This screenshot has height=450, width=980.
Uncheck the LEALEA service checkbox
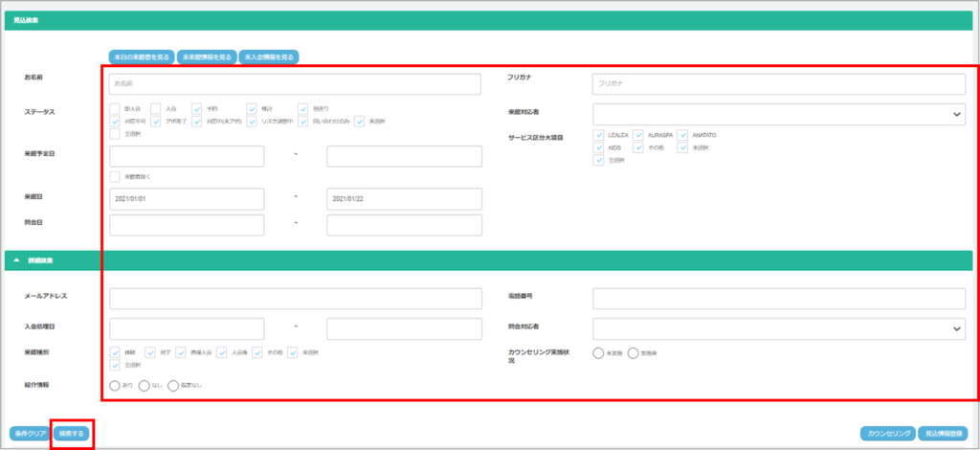coord(598,135)
